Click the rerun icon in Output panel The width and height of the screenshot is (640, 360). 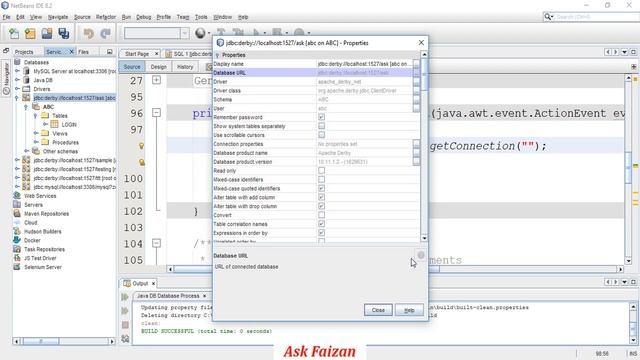pyautogui.click(x=125, y=297)
